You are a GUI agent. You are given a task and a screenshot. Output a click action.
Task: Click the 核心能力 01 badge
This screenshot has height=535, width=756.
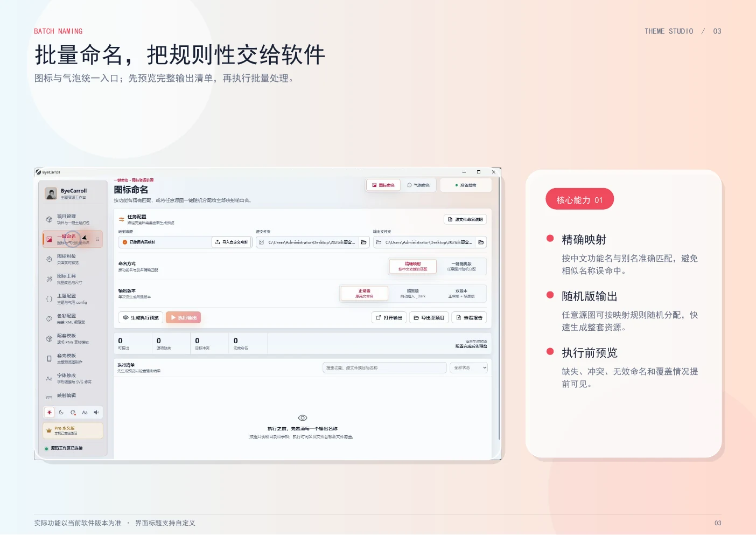click(x=579, y=199)
